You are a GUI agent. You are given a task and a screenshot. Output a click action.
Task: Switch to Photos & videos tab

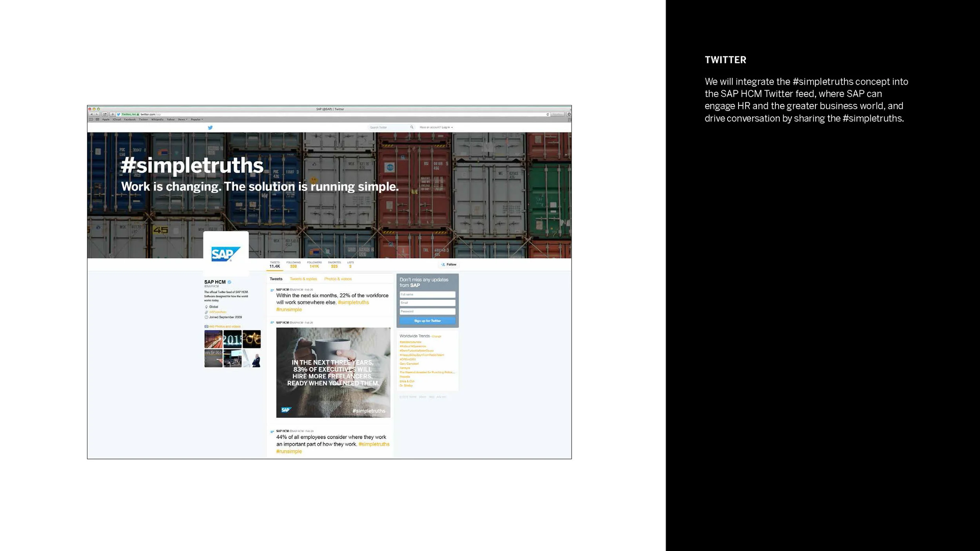click(338, 279)
